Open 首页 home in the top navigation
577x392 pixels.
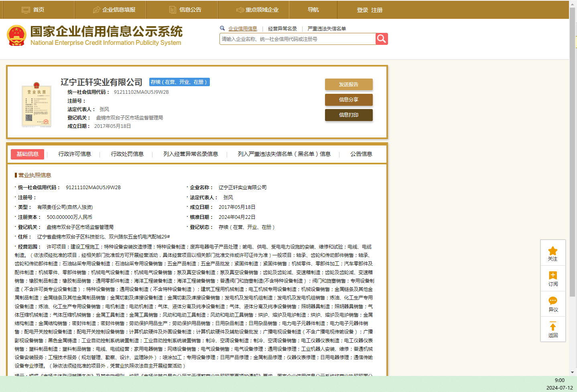33,10
